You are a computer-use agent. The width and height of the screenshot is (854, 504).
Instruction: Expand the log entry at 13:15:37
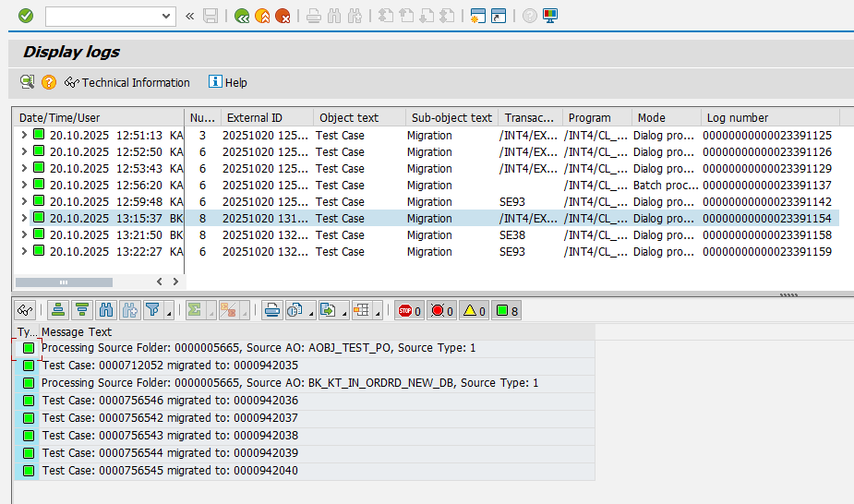[24, 219]
